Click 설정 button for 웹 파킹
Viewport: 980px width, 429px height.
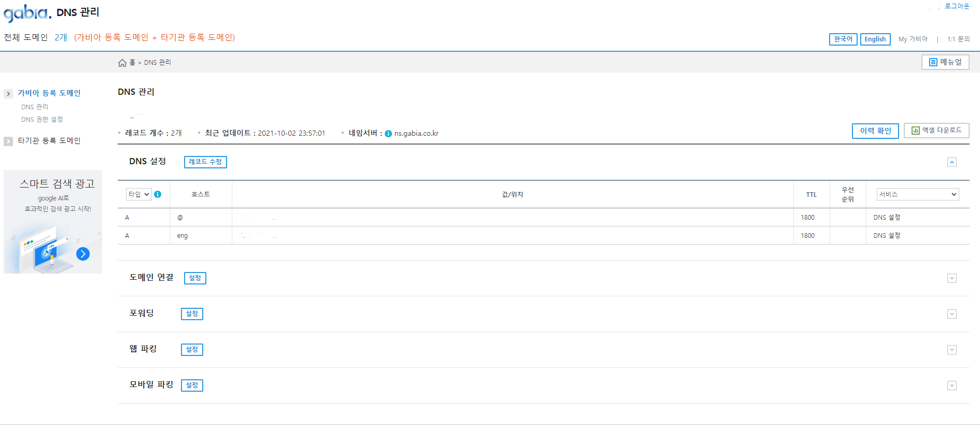pyautogui.click(x=192, y=350)
